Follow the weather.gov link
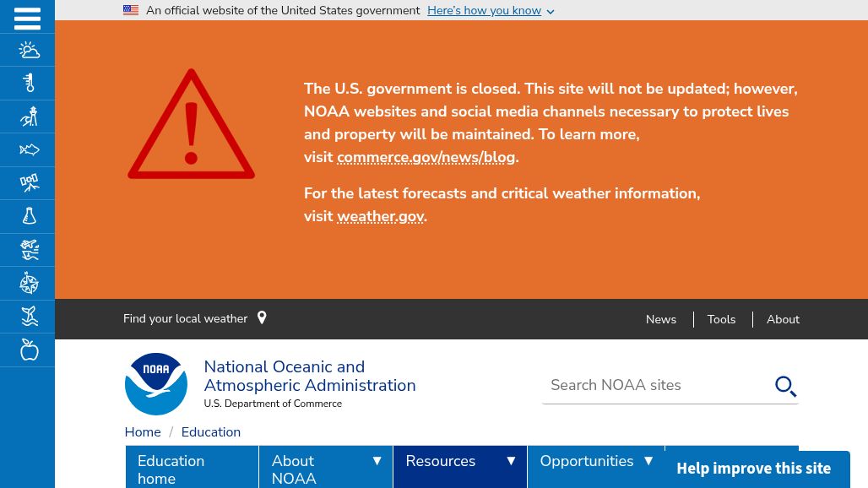Screen dimensions: 868x488 380,216
